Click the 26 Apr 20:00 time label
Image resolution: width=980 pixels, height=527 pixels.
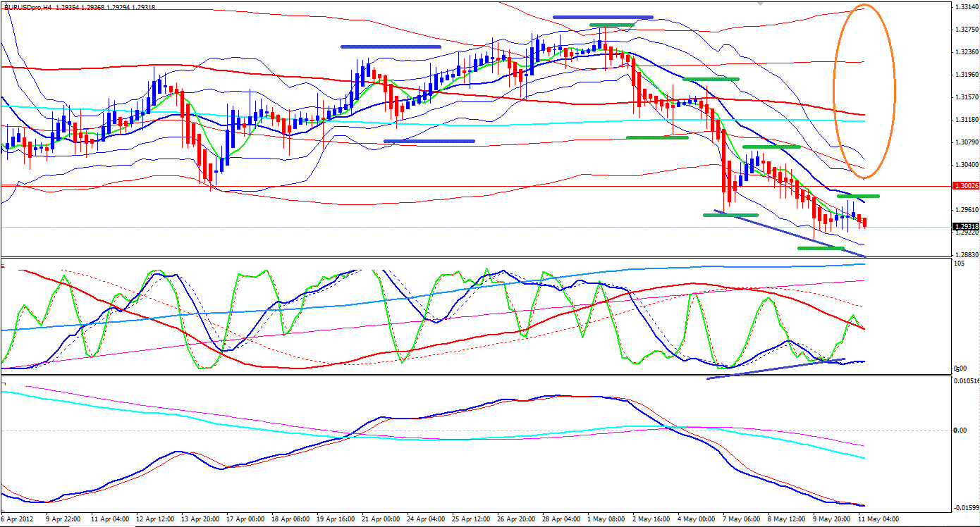(x=516, y=519)
